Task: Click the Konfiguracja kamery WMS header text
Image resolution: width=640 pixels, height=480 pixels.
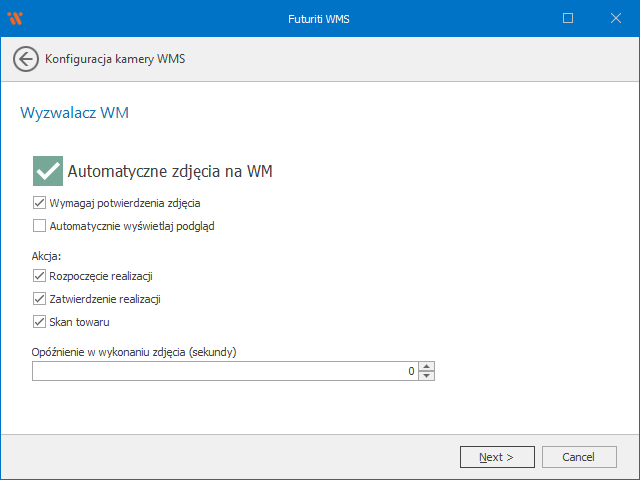Action: click(115, 59)
